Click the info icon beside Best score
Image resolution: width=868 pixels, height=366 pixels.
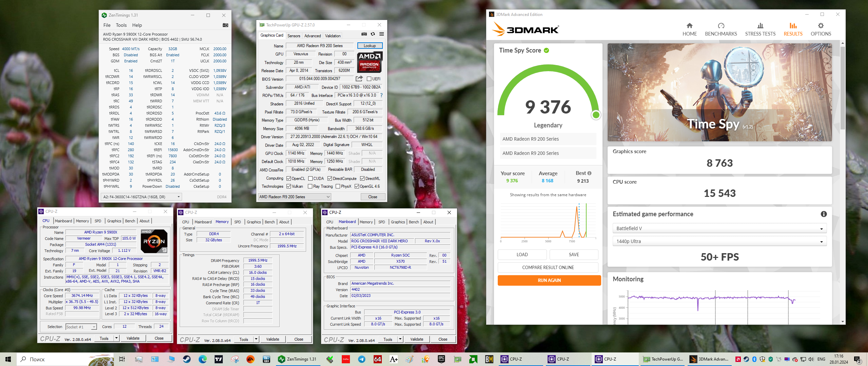pos(589,173)
